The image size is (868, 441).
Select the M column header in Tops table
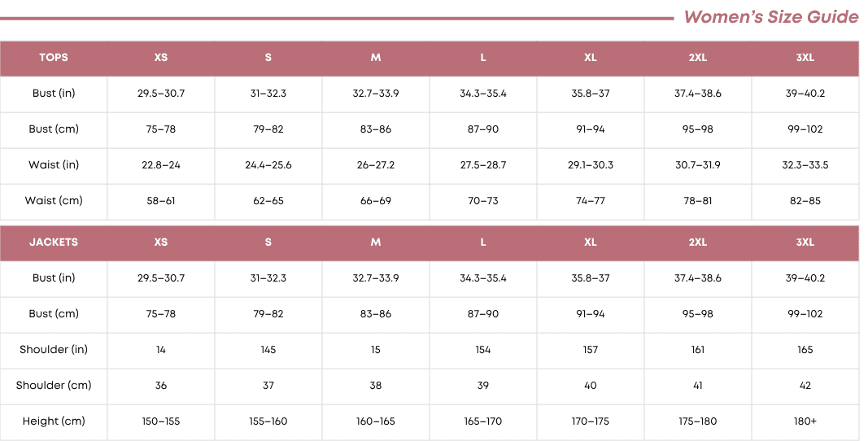coord(376,58)
